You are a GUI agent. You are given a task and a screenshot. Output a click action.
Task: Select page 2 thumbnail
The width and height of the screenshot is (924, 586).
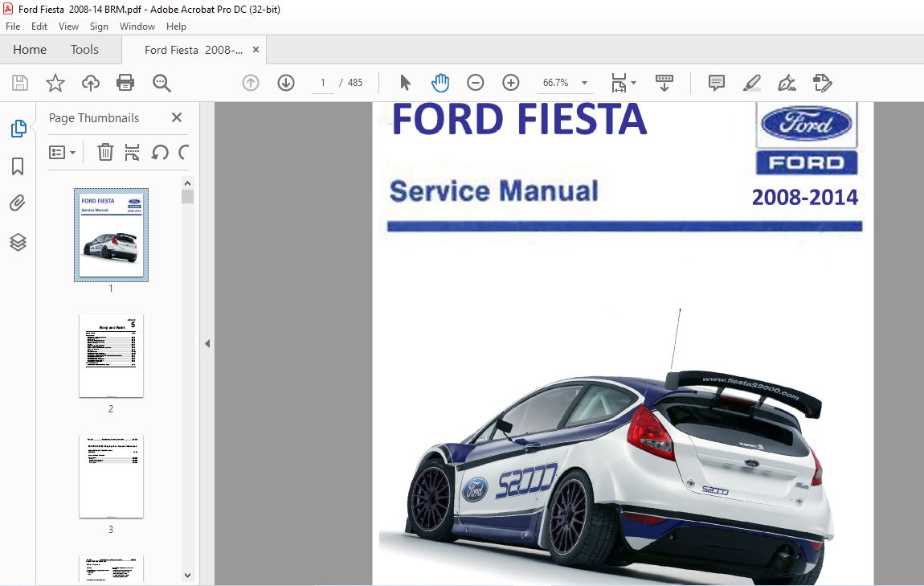[111, 355]
